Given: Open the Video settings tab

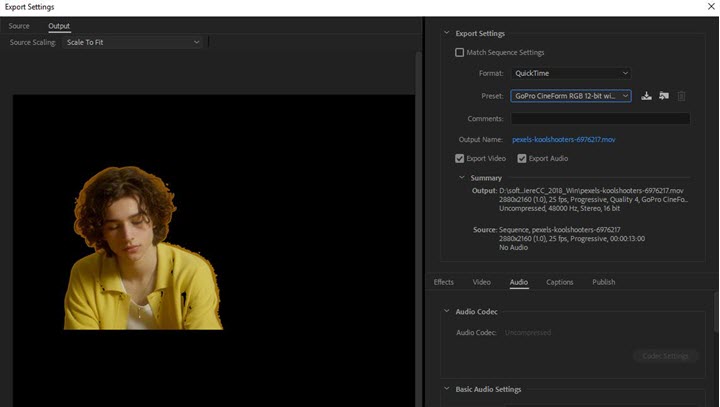Looking at the screenshot, I should coord(481,283).
